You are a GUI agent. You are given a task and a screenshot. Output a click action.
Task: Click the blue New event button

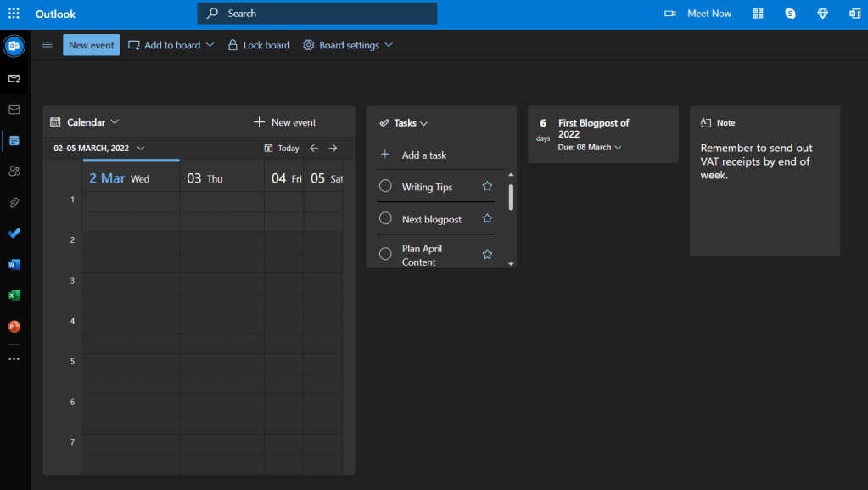pyautogui.click(x=91, y=45)
